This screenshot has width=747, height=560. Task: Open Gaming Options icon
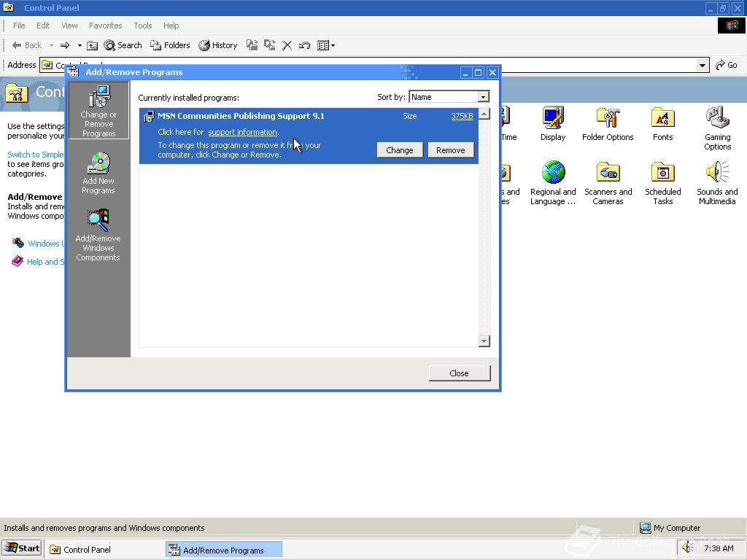pyautogui.click(x=718, y=128)
